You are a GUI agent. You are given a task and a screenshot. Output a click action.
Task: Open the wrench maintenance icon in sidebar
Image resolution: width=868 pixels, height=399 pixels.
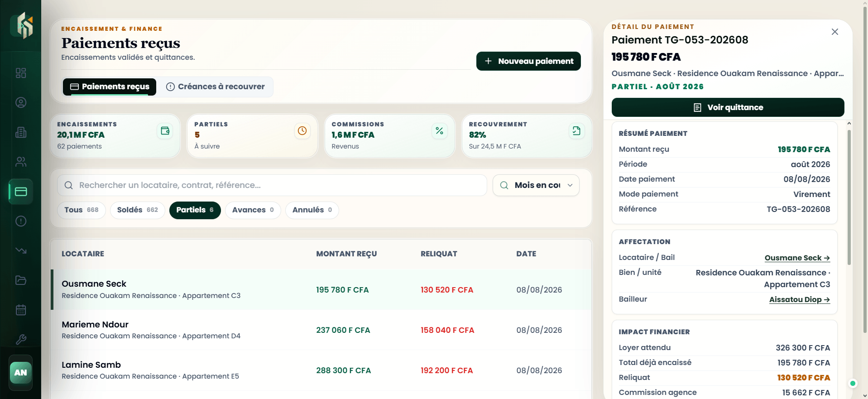click(21, 339)
